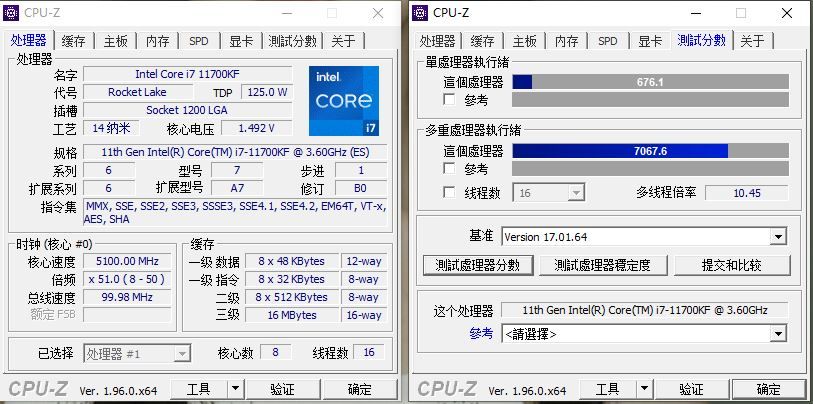The image size is (813, 404).
Task: Click 确定 button in left window
Action: [360, 388]
